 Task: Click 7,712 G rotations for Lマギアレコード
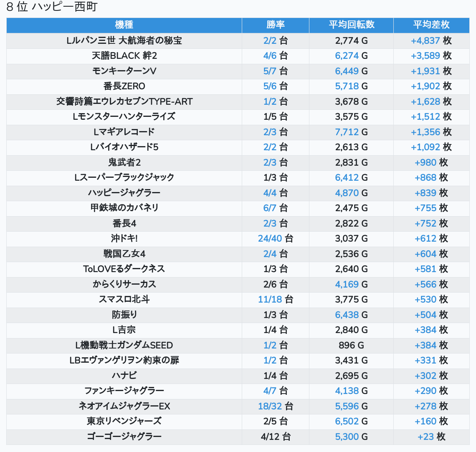click(x=347, y=132)
